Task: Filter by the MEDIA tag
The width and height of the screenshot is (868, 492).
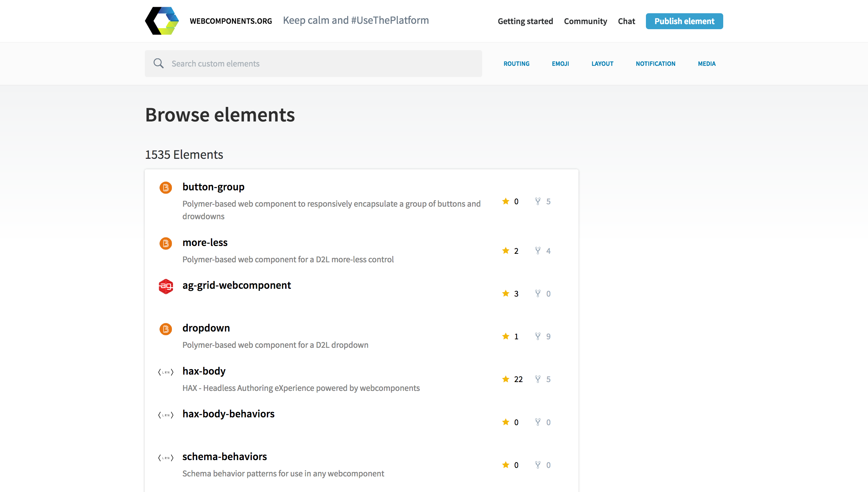Action: coord(707,63)
